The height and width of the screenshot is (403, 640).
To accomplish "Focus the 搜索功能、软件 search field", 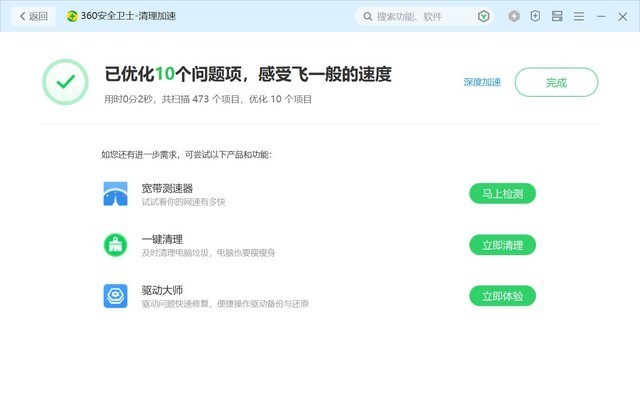I will pyautogui.click(x=424, y=16).
